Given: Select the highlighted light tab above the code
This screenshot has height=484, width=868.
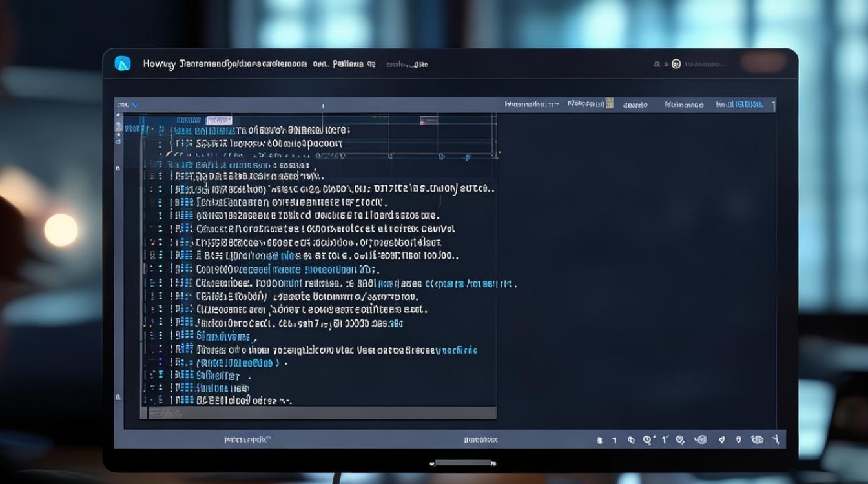Looking at the screenshot, I should coord(218,120).
